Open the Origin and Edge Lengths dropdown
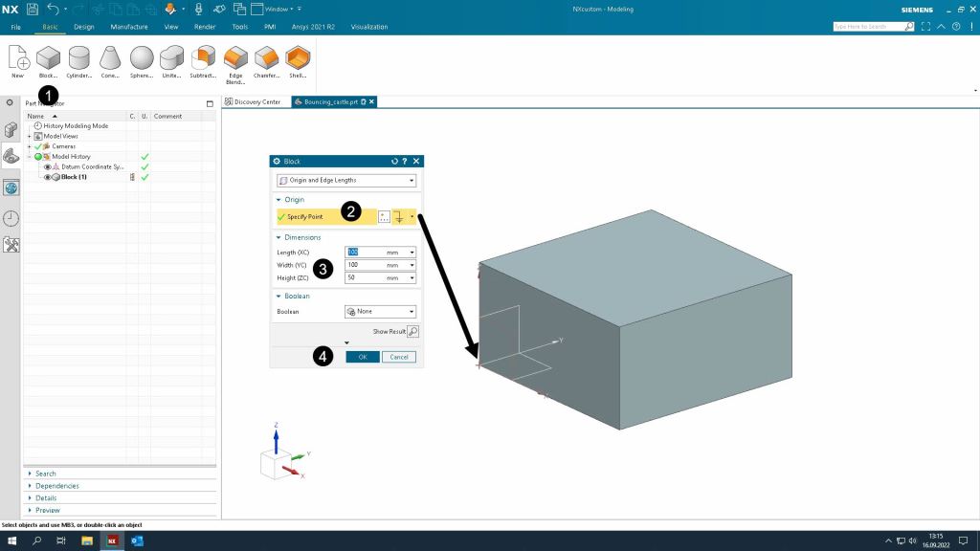This screenshot has width=980, height=551. pyautogui.click(x=345, y=180)
